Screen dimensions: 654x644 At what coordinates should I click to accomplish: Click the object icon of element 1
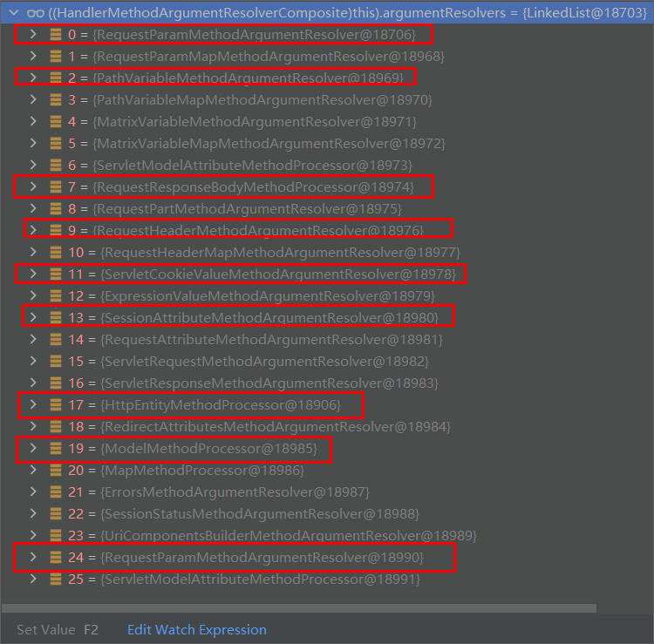pyautogui.click(x=56, y=56)
